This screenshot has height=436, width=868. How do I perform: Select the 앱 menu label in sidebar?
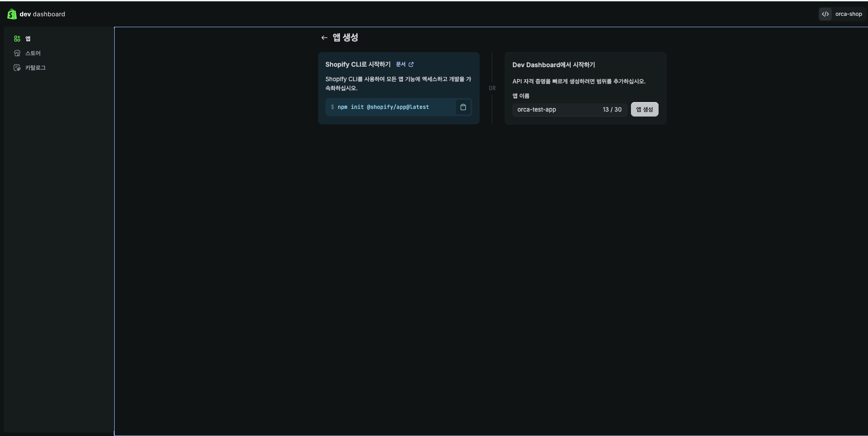pos(28,39)
